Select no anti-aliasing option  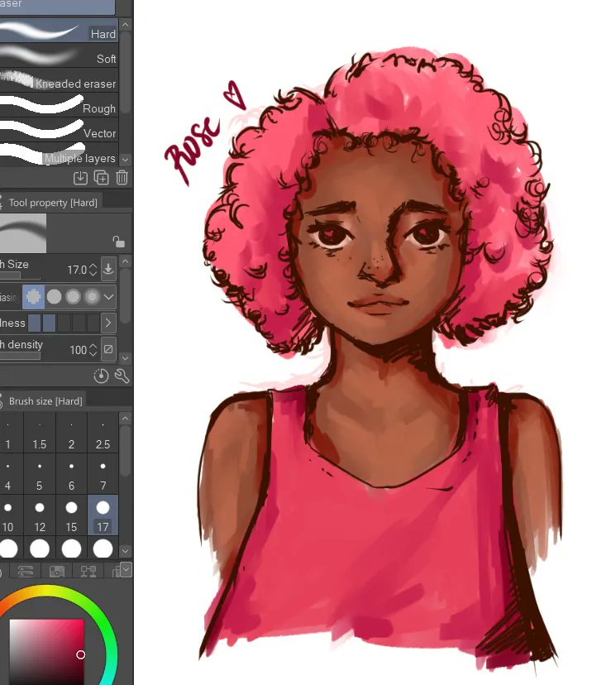[33, 297]
